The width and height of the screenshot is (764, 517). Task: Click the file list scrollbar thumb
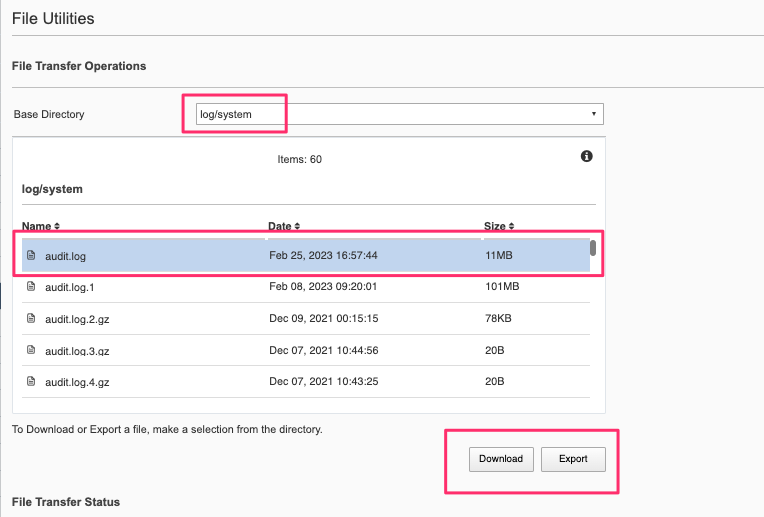point(593,248)
